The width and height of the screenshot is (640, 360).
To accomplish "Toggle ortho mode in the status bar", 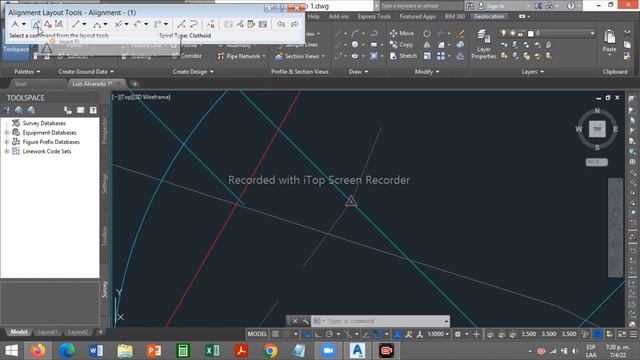I will [318, 334].
